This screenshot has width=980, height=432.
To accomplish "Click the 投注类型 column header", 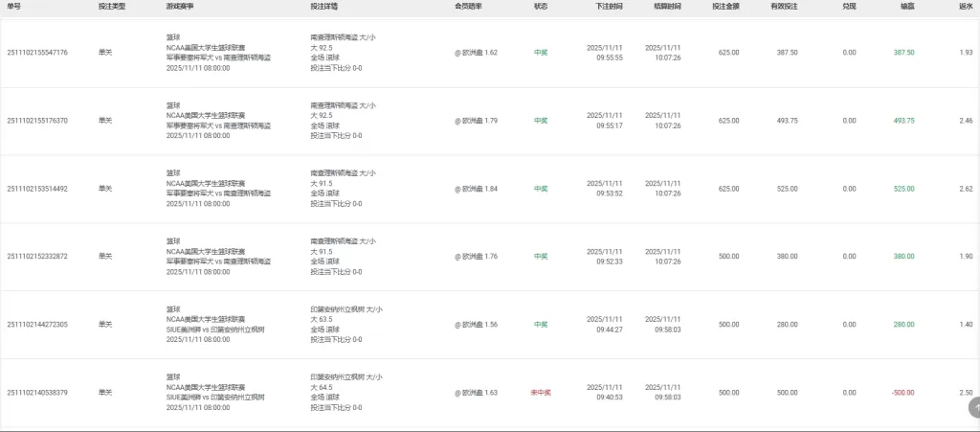I will (111, 6).
